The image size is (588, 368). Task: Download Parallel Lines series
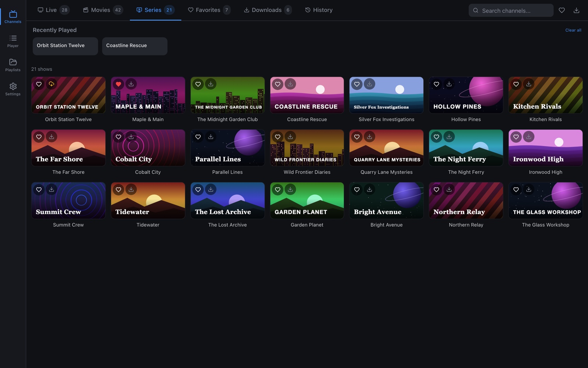(211, 137)
